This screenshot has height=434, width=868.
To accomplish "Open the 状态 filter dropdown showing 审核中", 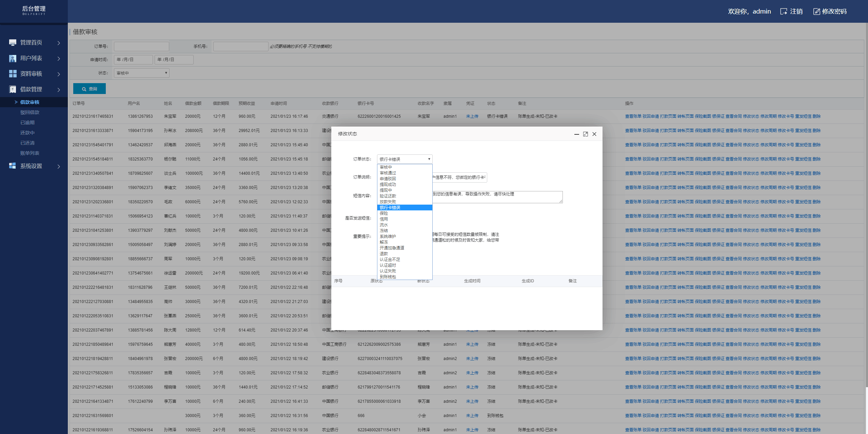I will click(141, 73).
